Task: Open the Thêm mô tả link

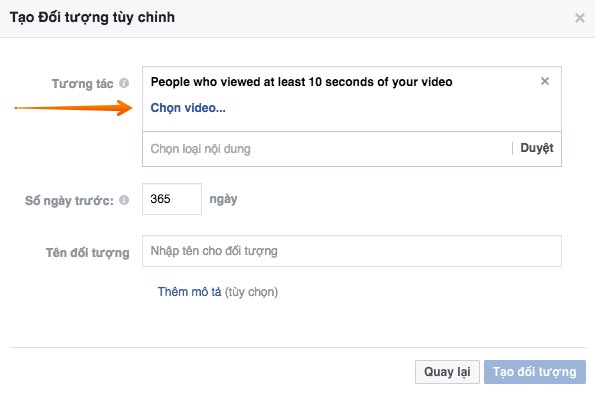Action: (189, 292)
